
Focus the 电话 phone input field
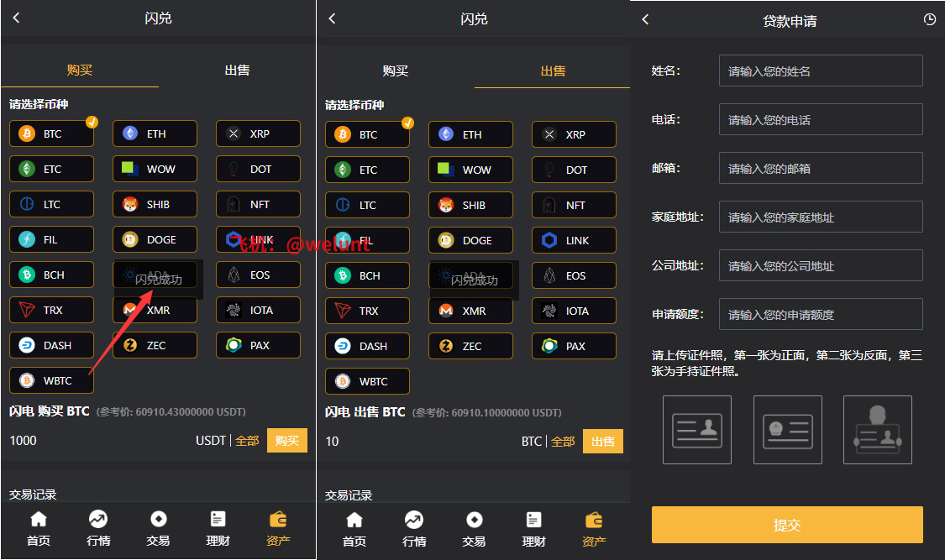(821, 119)
